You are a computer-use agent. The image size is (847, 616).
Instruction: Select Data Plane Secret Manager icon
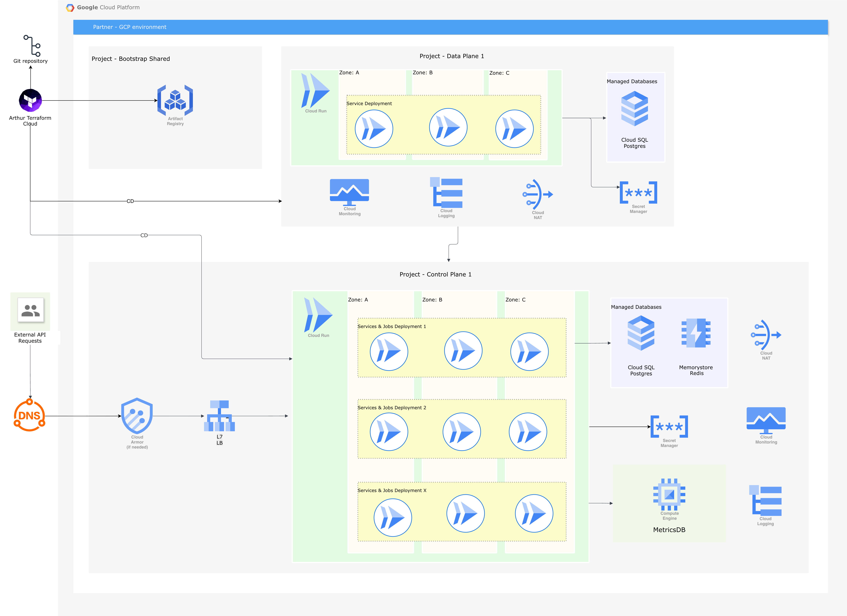[638, 192]
